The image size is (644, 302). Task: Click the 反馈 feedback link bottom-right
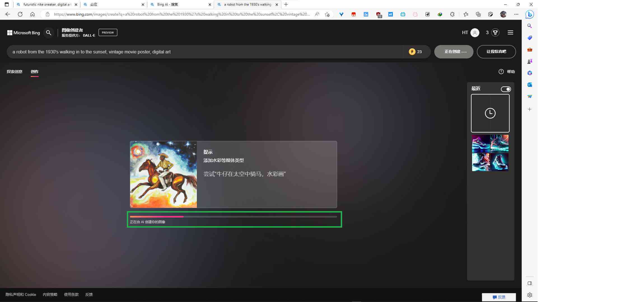(499, 297)
